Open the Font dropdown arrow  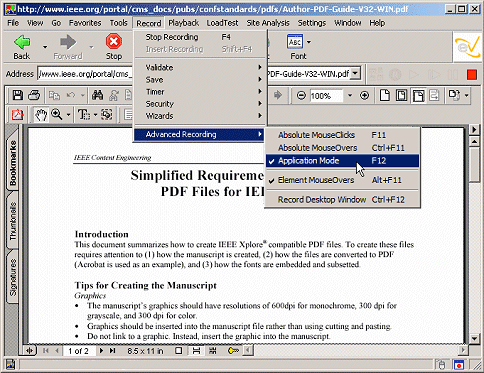coord(309,42)
